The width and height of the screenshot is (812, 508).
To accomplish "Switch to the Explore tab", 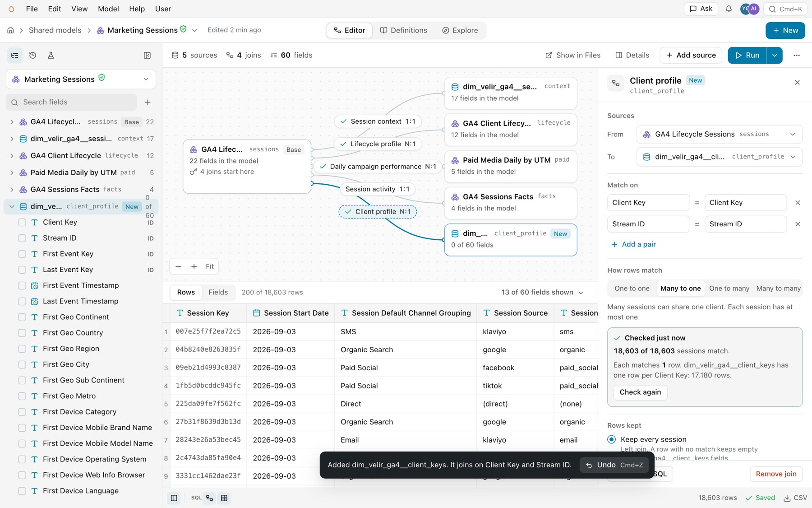I will click(x=460, y=30).
